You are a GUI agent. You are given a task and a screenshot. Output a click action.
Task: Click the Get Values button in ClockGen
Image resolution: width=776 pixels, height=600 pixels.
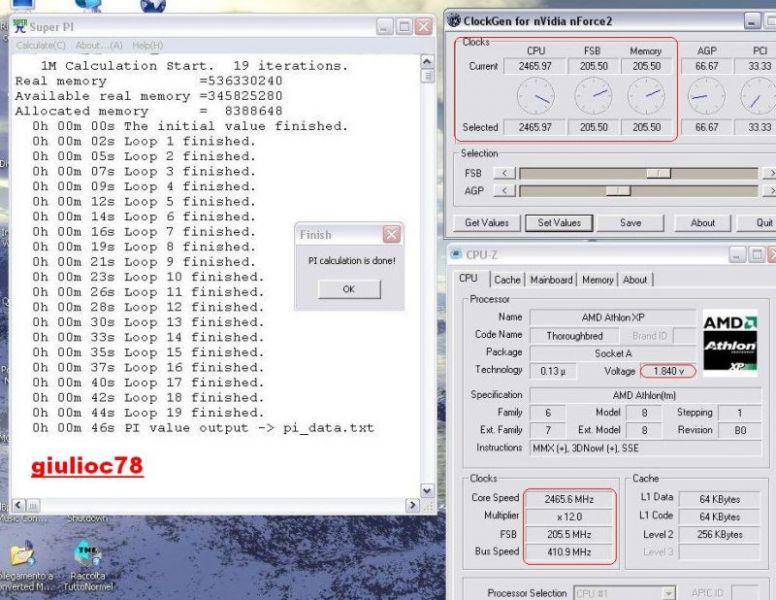[x=486, y=223]
